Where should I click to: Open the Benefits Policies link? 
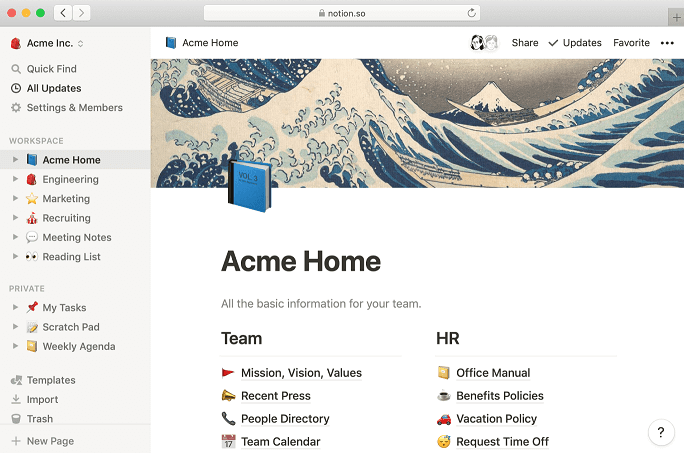pos(500,396)
